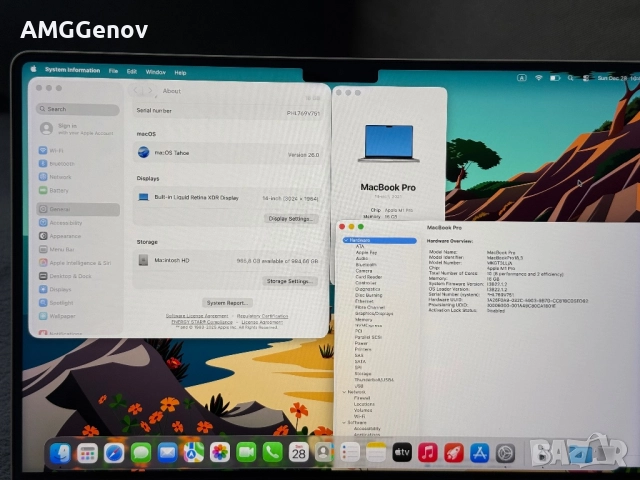Open the Apple menu
This screenshot has width=640, height=480.
[33, 69]
